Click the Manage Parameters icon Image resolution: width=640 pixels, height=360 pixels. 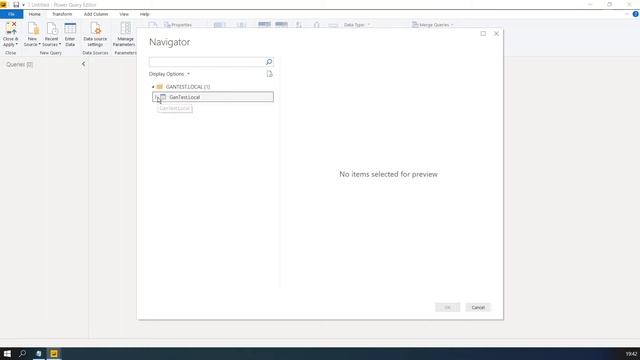[125, 29]
